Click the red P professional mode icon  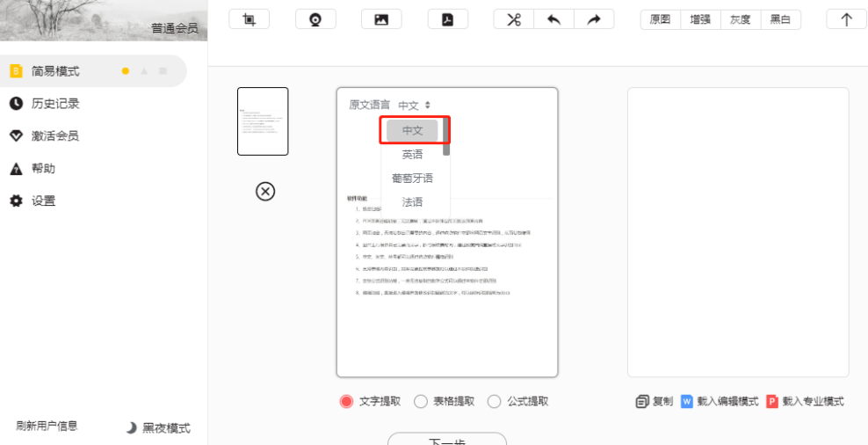(772, 402)
